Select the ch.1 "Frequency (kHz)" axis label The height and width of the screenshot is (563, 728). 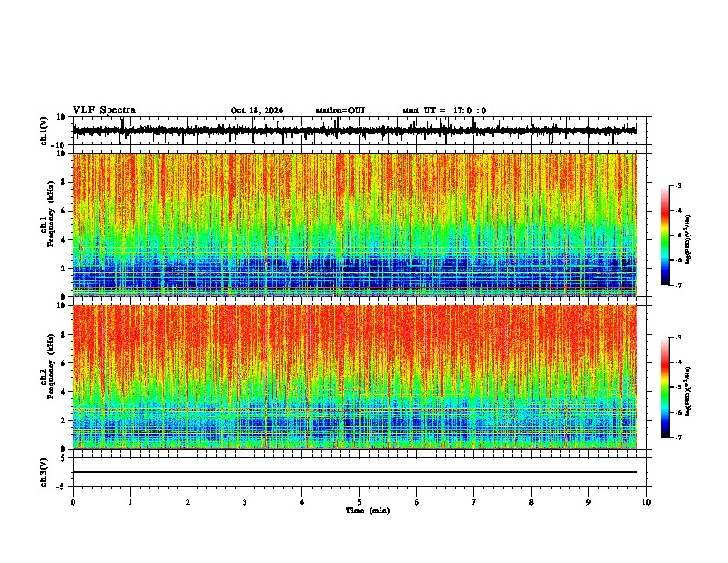[51, 213]
